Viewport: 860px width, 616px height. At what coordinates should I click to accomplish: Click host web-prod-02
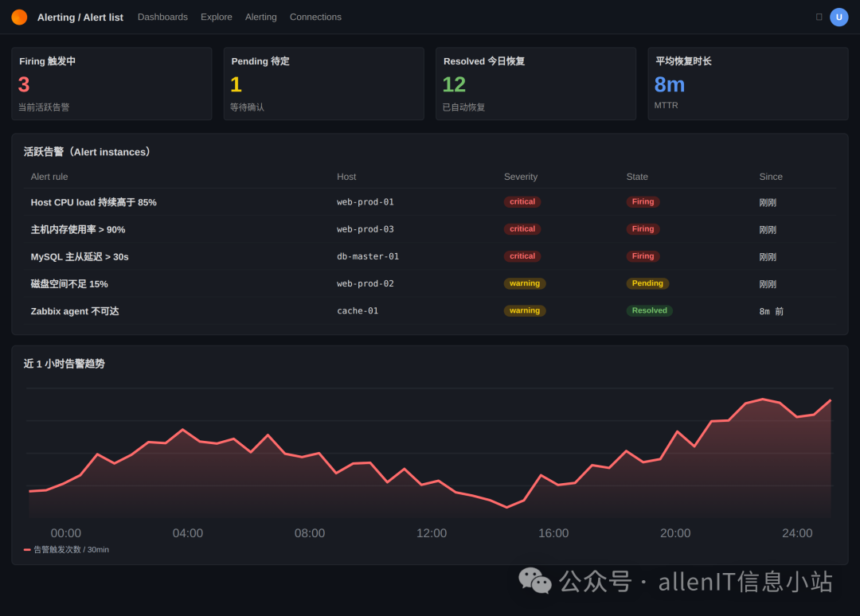[x=365, y=283]
